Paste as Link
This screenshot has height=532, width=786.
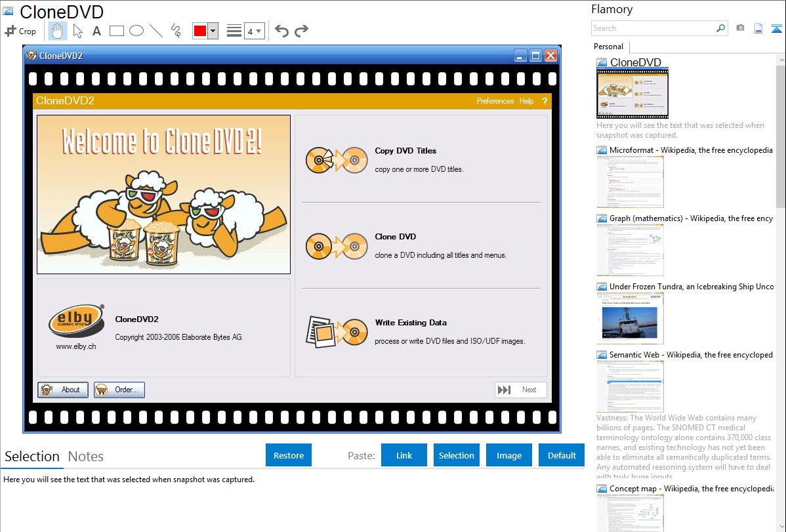404,455
